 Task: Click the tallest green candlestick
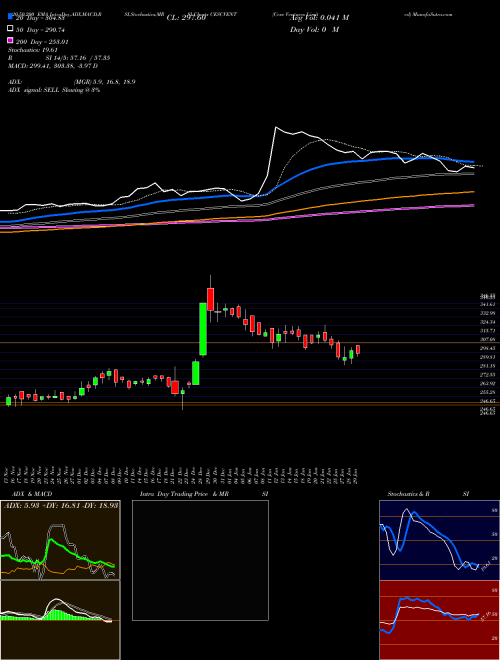pyautogui.click(x=203, y=329)
